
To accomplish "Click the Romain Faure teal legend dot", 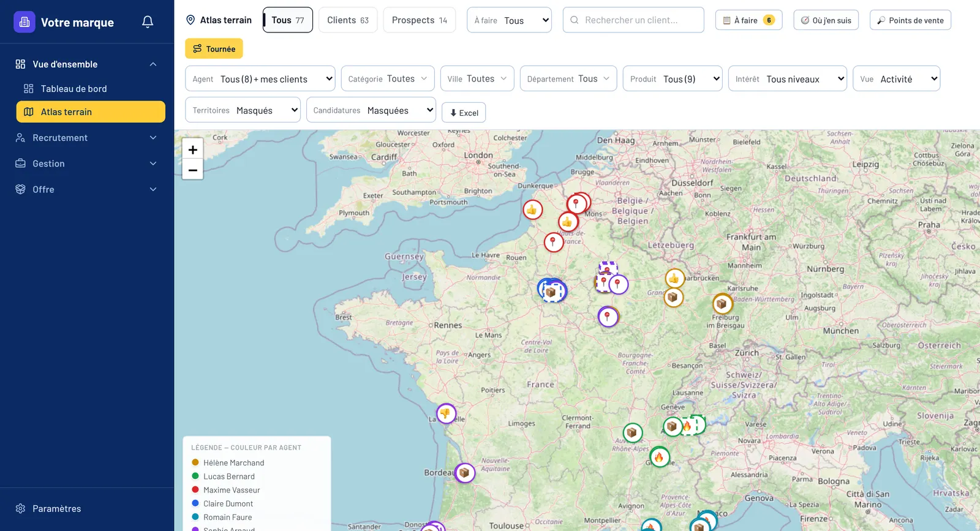I will point(195,517).
